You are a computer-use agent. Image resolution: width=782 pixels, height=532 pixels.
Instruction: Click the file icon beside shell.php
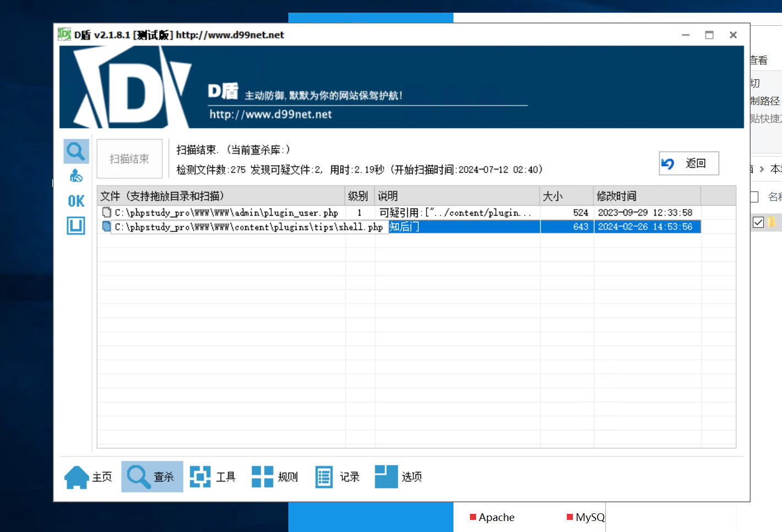tap(107, 226)
